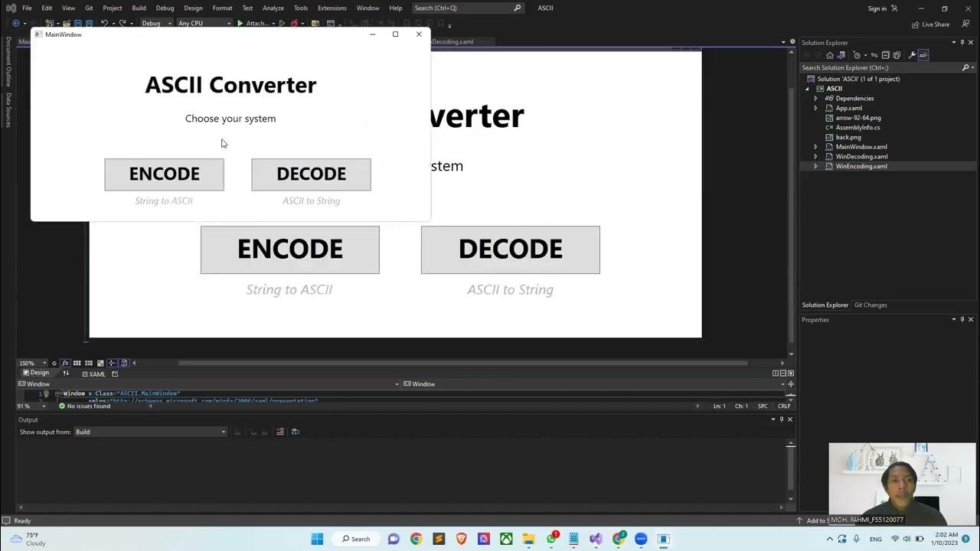The image size is (980, 551).
Task: Open the Build menu
Action: click(x=139, y=8)
